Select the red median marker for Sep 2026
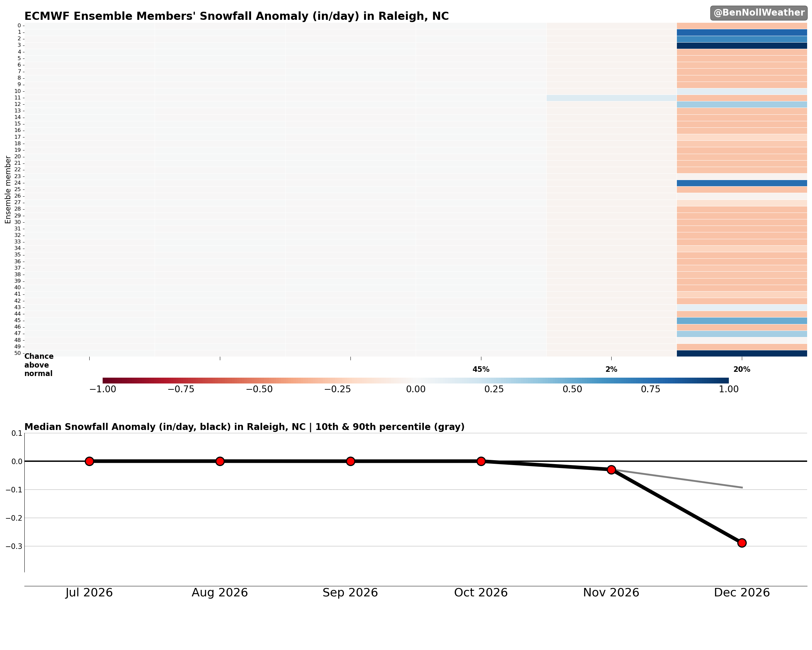812x650 pixels. point(350,461)
